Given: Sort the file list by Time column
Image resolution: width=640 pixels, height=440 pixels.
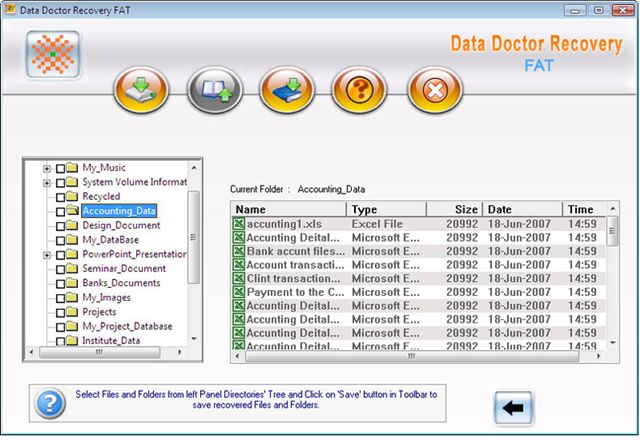Looking at the screenshot, I should (x=584, y=209).
